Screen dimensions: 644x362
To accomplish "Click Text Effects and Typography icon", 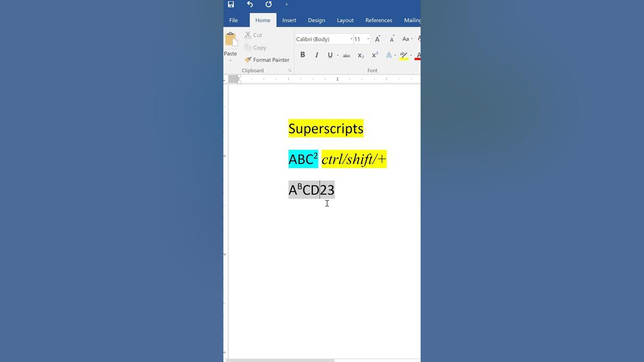I will (x=389, y=55).
